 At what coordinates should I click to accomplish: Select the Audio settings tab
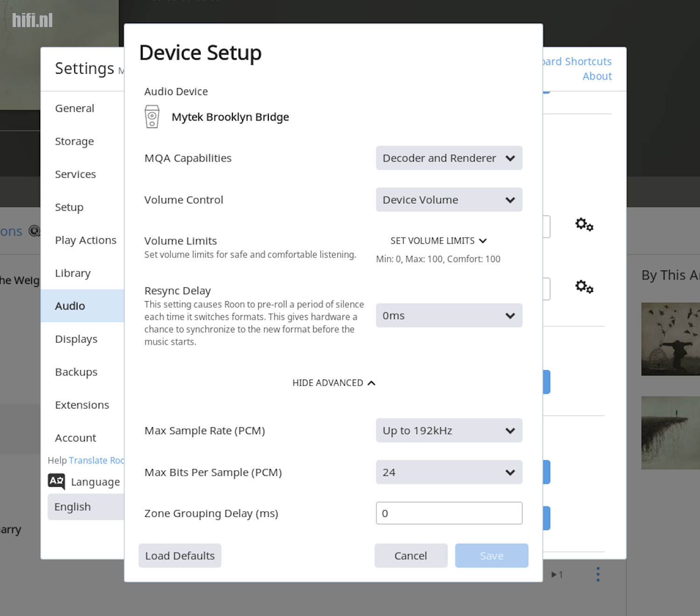tap(83, 306)
